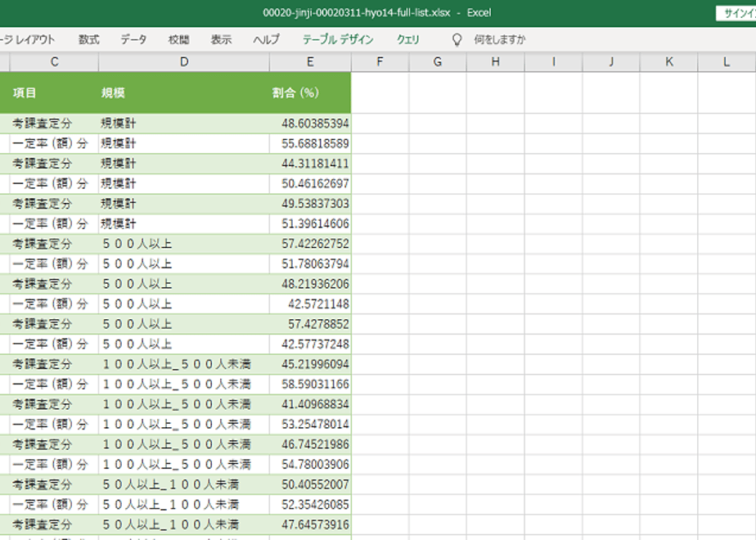Screen dimensions: 756x540
Task: Click １００人以上_５００人未満 in the 53.25478014 row
Action: [x=176, y=425]
